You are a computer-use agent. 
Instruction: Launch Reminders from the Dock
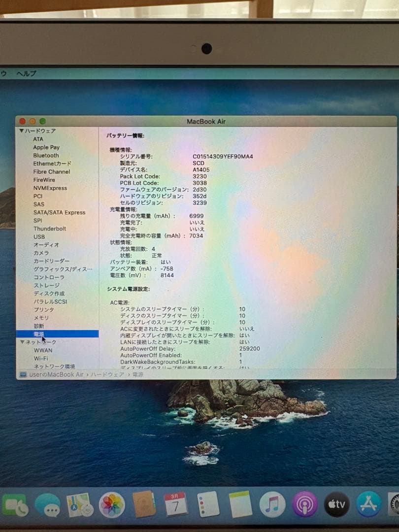click(208, 504)
